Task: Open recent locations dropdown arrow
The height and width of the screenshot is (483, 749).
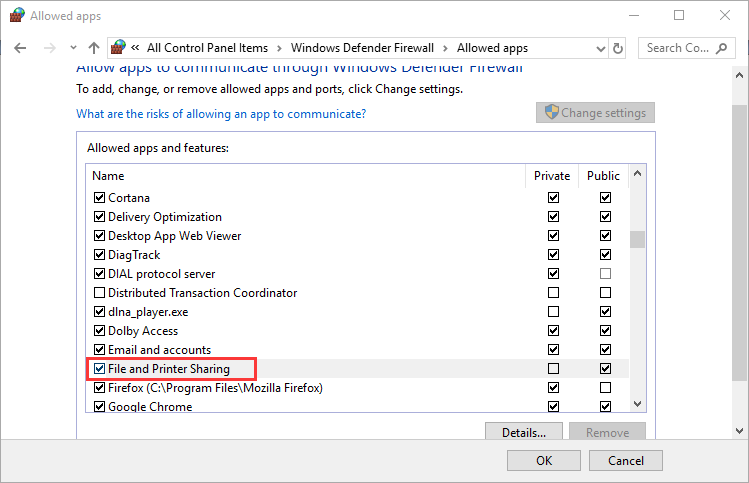Action: point(73,48)
